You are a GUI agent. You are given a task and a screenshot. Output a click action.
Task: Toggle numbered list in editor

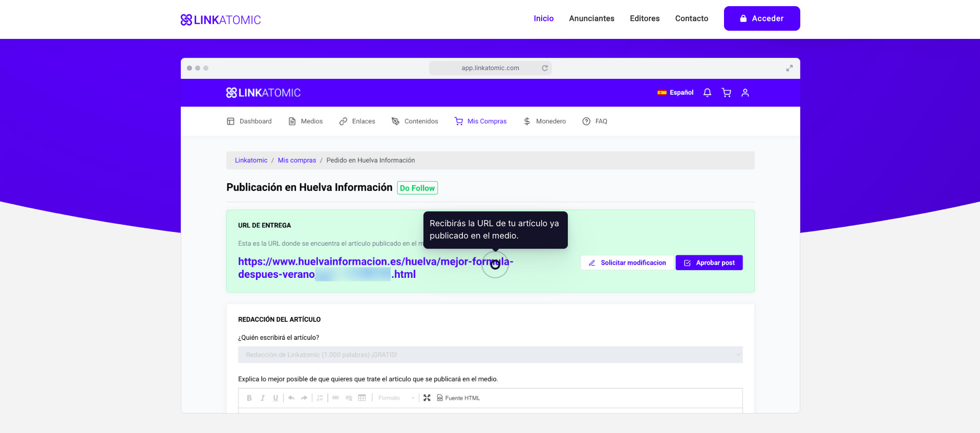click(x=320, y=398)
